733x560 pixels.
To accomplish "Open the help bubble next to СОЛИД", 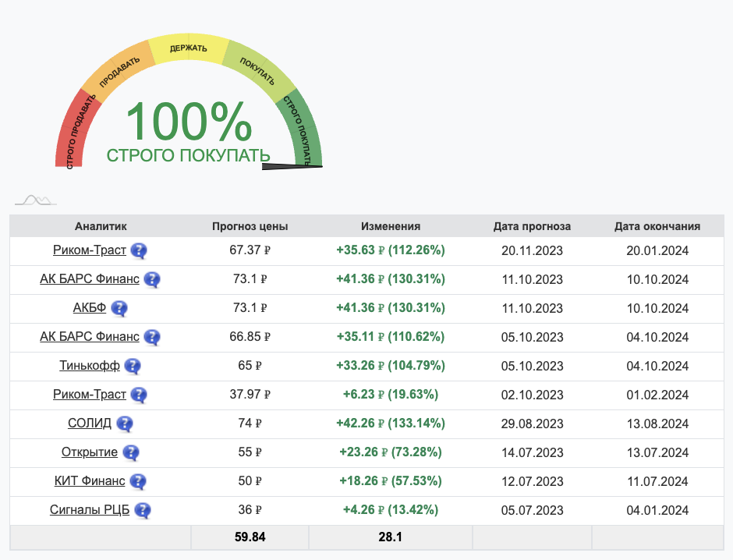I will pos(124,424).
